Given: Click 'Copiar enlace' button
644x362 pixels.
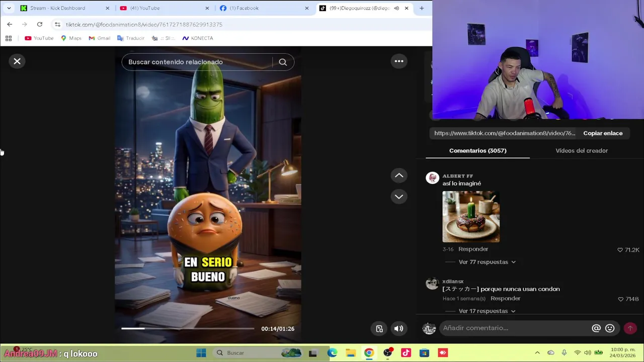Looking at the screenshot, I should [603, 133].
